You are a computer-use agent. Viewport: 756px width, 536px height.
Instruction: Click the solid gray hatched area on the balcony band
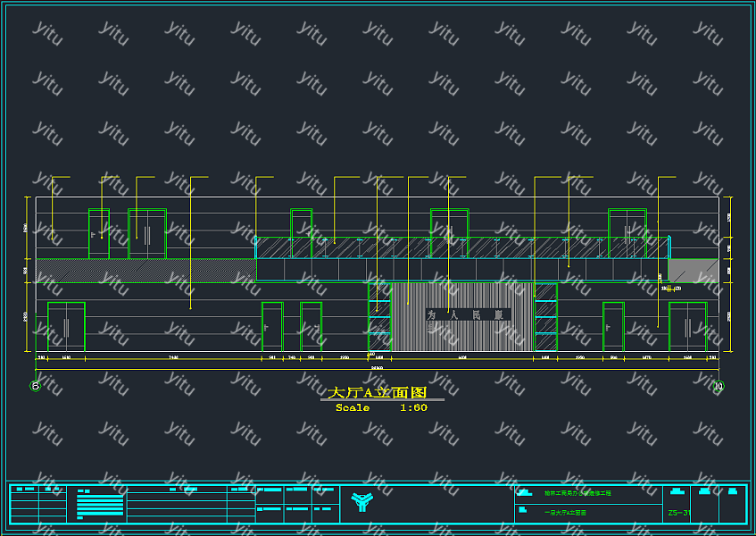[694, 270]
